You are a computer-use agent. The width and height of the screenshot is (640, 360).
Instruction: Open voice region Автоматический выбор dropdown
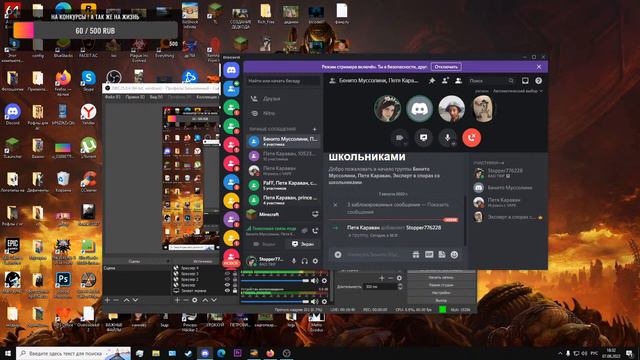coord(517,91)
